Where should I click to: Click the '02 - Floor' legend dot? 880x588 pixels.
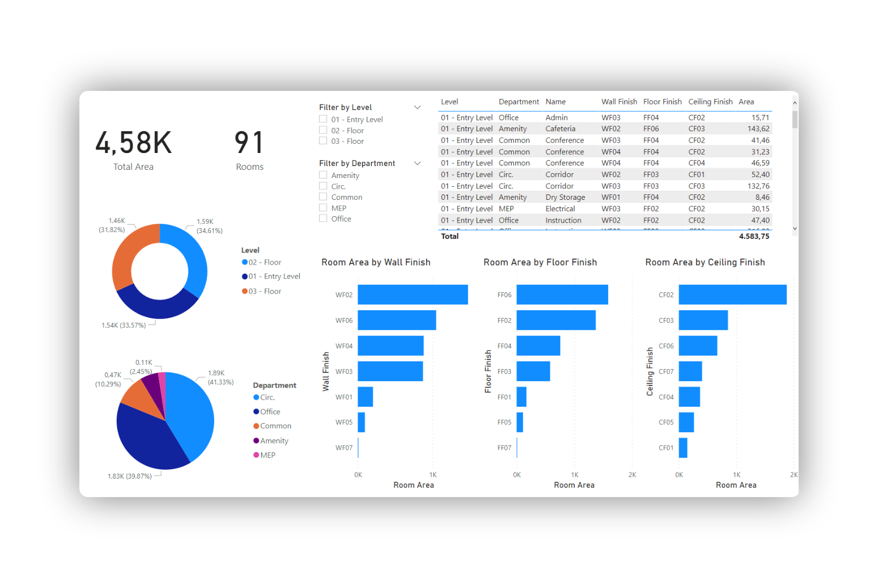pyautogui.click(x=245, y=262)
